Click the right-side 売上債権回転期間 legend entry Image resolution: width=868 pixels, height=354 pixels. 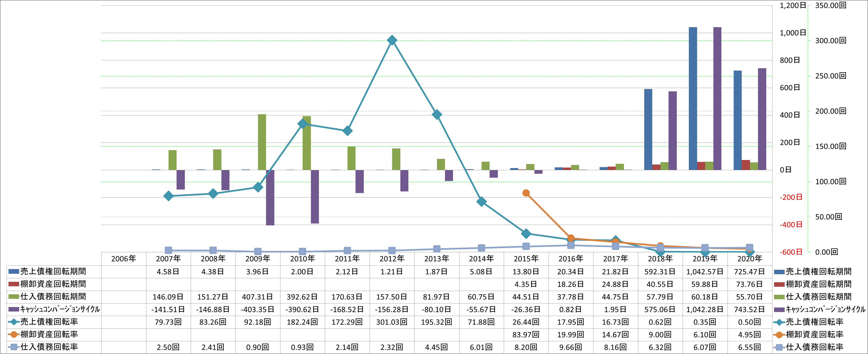point(813,271)
